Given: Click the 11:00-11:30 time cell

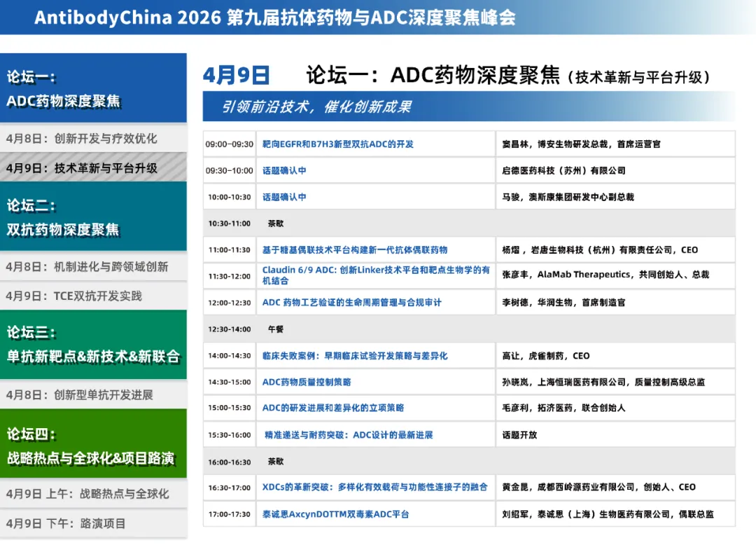Looking at the screenshot, I should click(230, 250).
